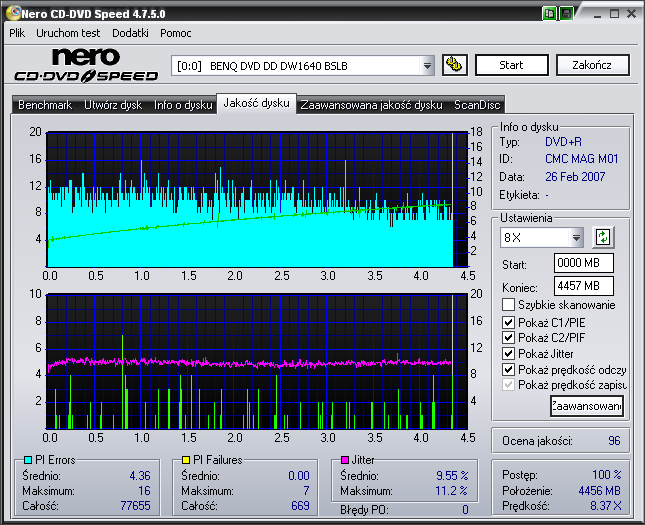645x525 pixels.
Task: Uncheck Pokaż C1/PIE checkbox
Action: pos(508,322)
